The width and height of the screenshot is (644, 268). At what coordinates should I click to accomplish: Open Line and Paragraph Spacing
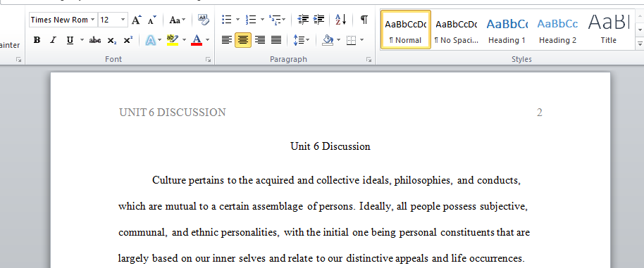[302, 40]
